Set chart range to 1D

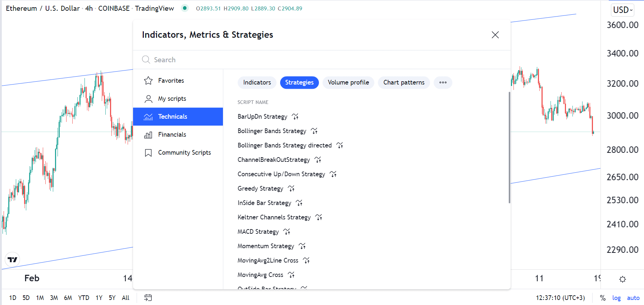(x=13, y=298)
